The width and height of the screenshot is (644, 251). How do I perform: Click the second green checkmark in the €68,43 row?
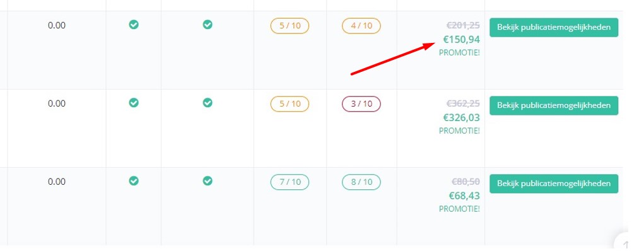tap(208, 181)
